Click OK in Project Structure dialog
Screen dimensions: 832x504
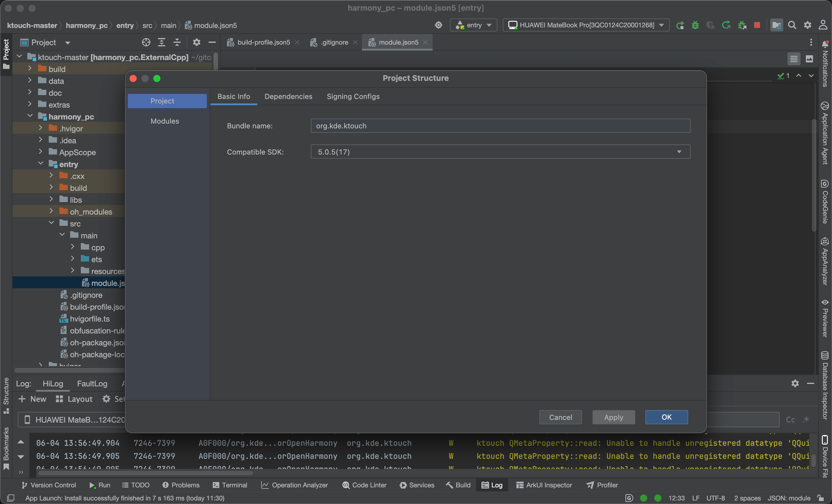[x=666, y=417]
